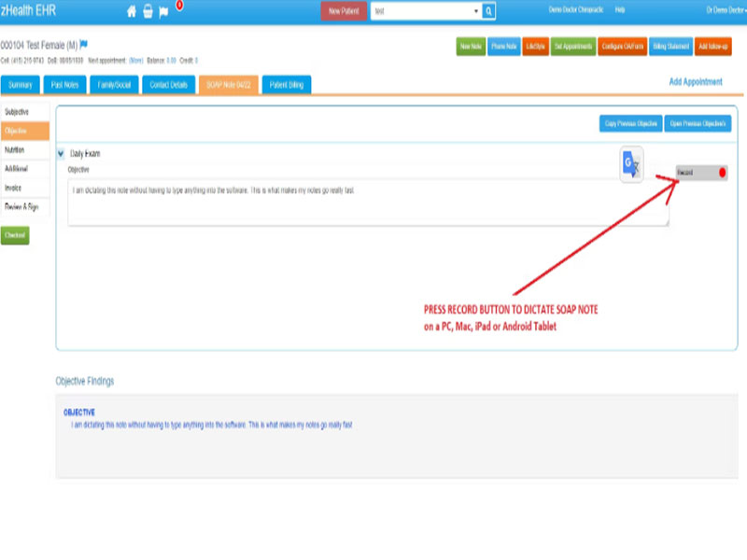
Task: Click the Set Appointments button
Action: click(x=573, y=46)
